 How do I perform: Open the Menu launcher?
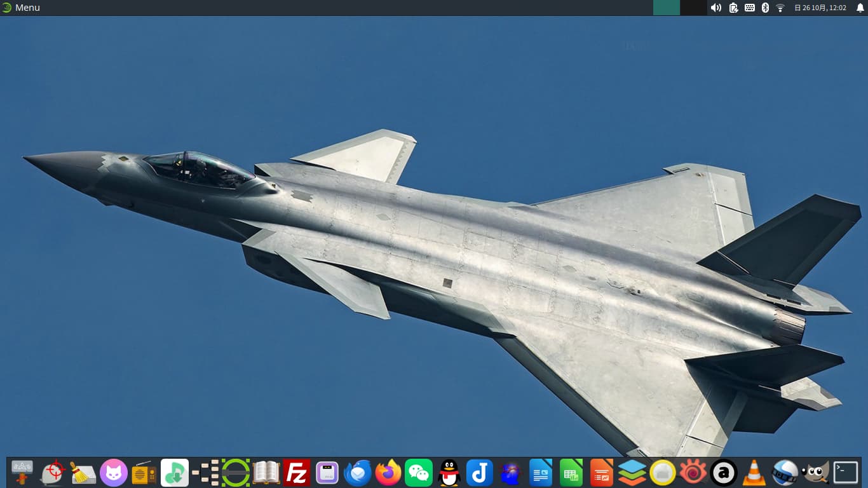[x=21, y=8]
